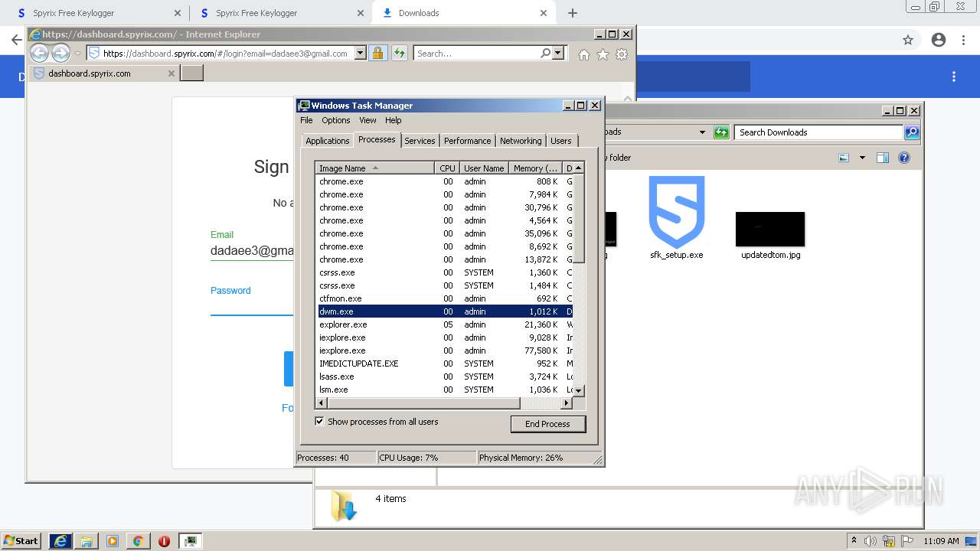Open the security lock report icon
Screen dimensions: 980x551
[377, 53]
